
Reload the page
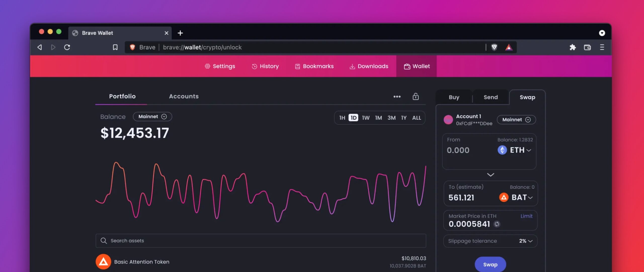pyautogui.click(x=67, y=47)
